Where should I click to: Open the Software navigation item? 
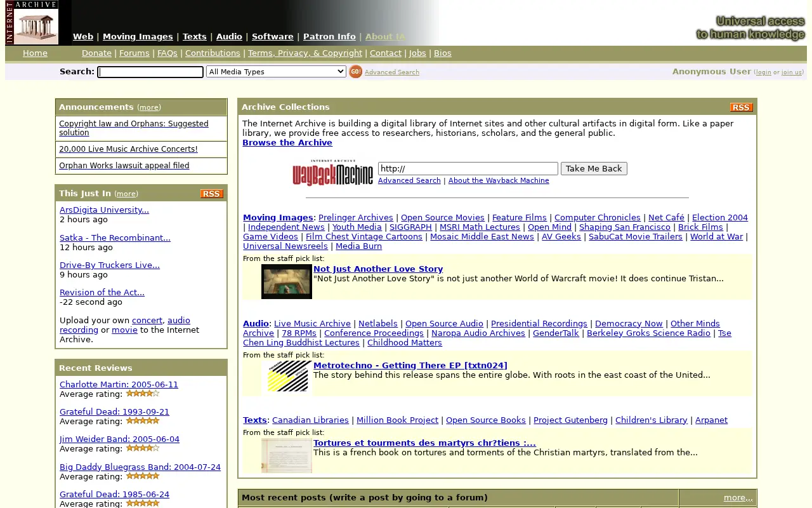273,37
